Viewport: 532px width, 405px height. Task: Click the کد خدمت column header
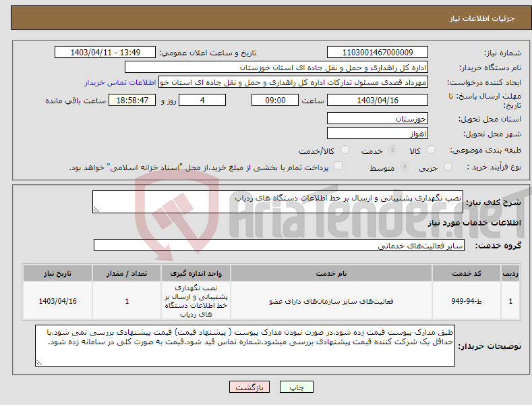click(x=467, y=273)
